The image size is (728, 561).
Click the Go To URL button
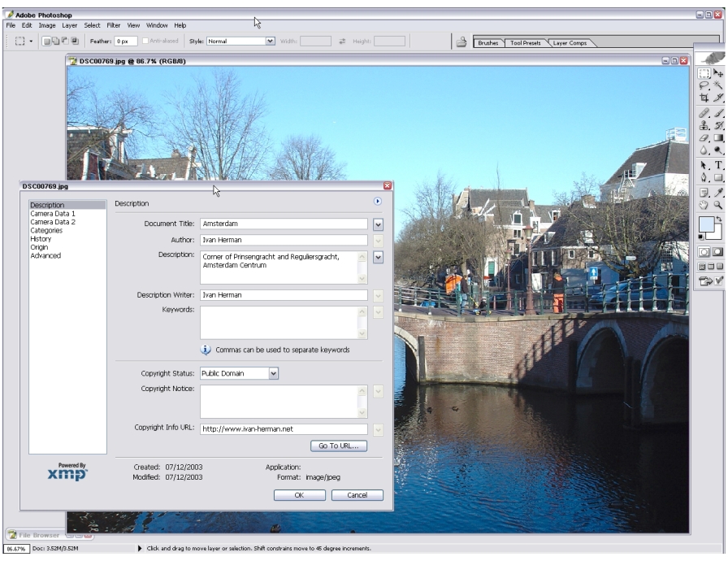point(339,446)
